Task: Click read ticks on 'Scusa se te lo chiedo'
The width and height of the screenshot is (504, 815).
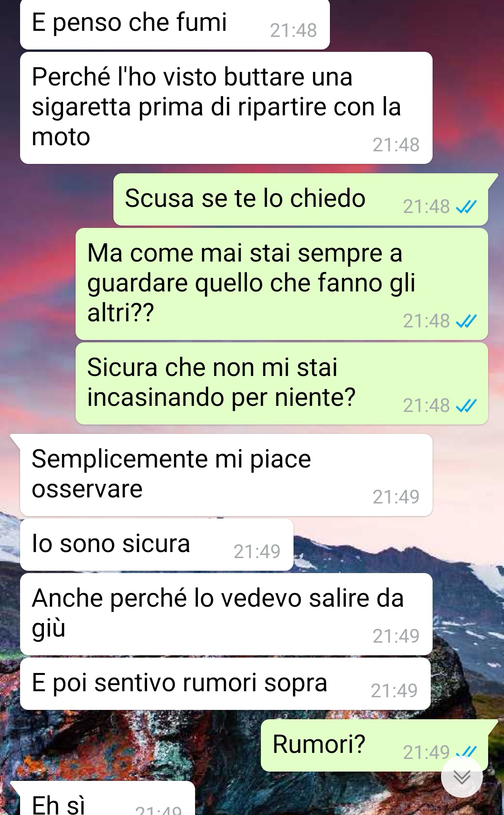Action: click(466, 206)
